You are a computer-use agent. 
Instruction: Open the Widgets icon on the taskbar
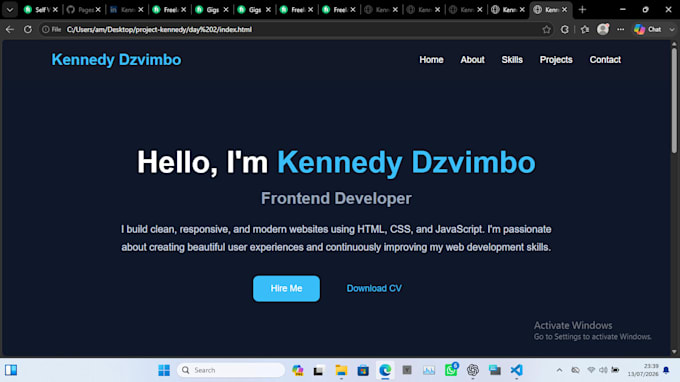pyautogui.click(x=11, y=370)
